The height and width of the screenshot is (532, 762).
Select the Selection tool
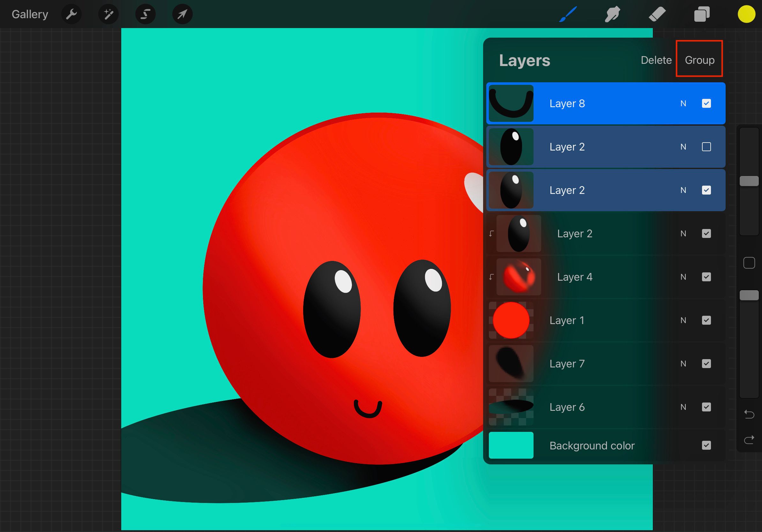click(x=146, y=14)
